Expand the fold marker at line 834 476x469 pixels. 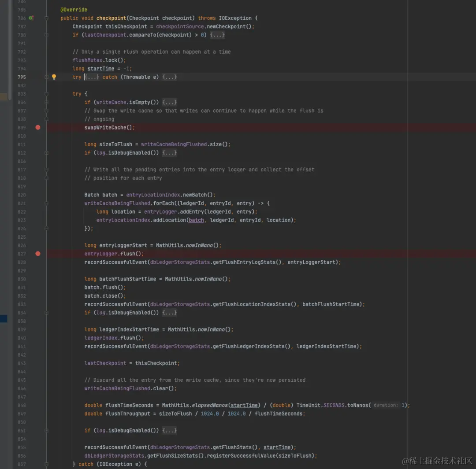[46, 313]
